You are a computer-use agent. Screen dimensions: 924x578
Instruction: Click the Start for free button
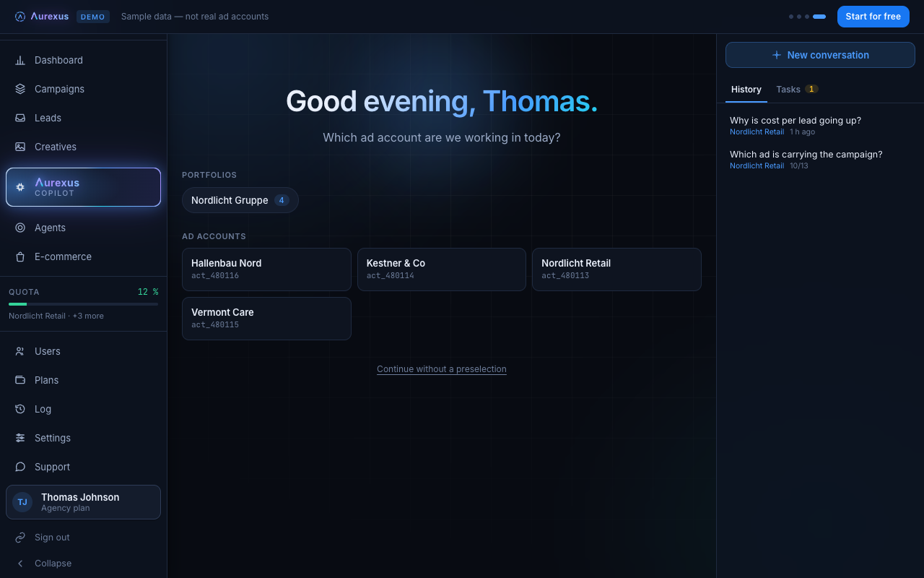tap(873, 17)
